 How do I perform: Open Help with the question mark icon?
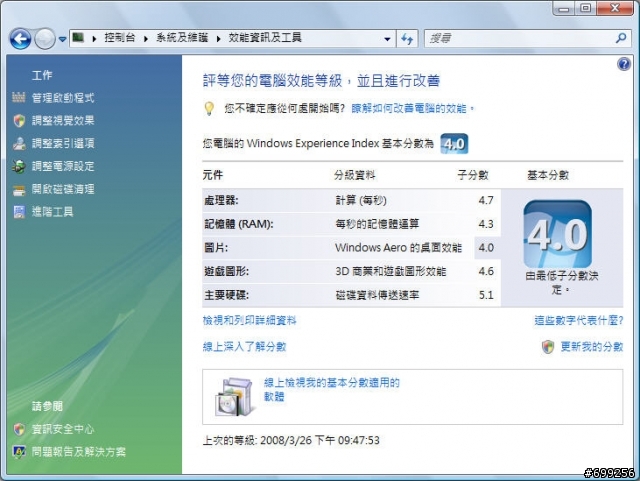(624, 64)
